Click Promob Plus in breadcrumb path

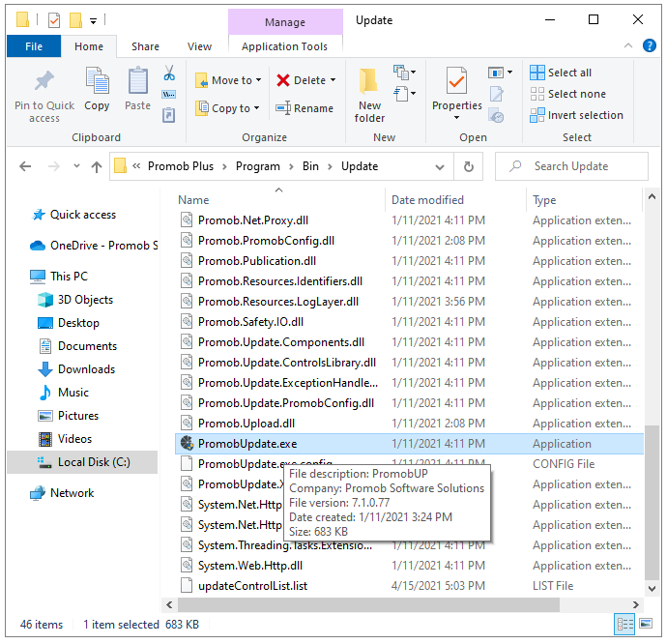(x=181, y=166)
